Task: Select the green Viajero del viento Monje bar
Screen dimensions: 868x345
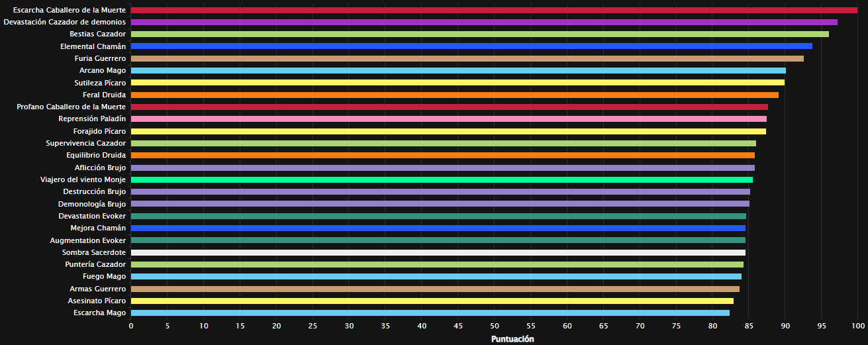Action: (442, 179)
